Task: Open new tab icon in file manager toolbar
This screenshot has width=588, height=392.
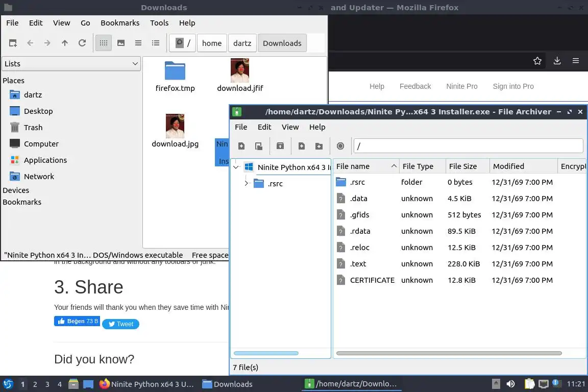Action: pos(13,43)
